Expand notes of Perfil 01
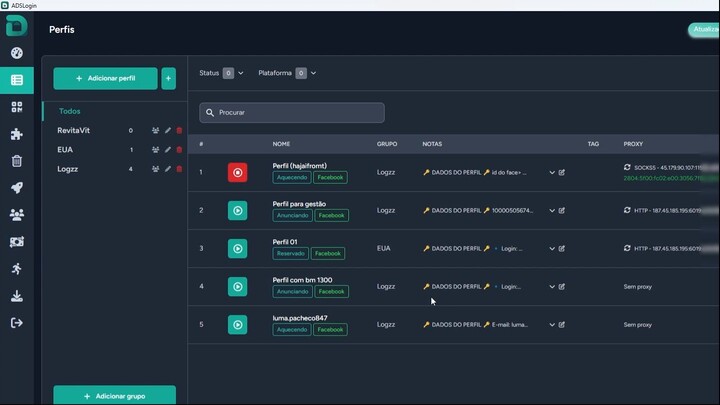720x405 pixels. (552, 249)
